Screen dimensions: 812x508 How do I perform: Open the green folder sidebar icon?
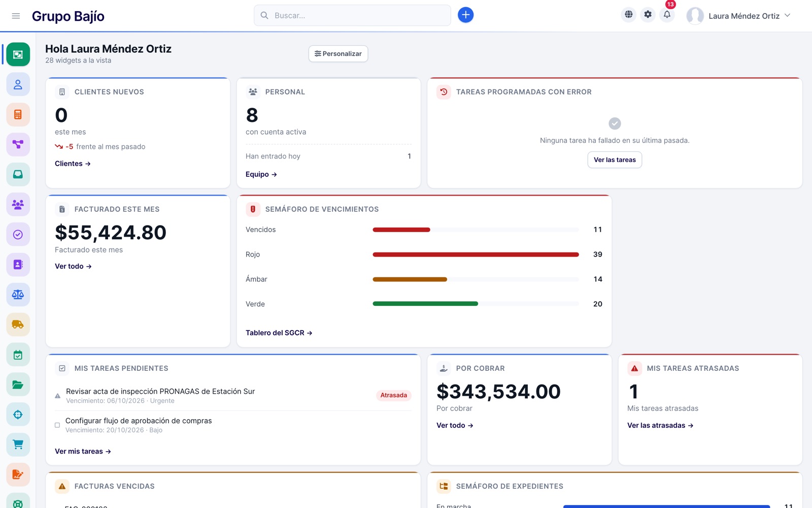[x=18, y=385]
